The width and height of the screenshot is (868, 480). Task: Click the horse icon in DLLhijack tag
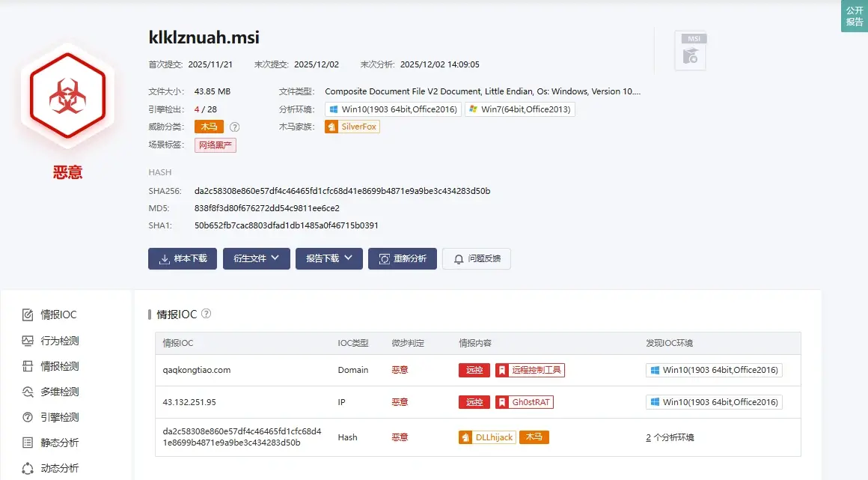pos(466,437)
